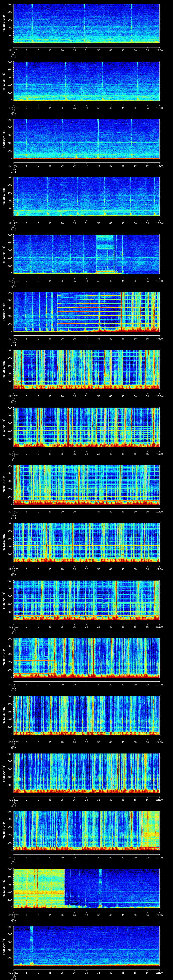
Task: Select the 19:23:00 start time label
Action: coord(13,742)
